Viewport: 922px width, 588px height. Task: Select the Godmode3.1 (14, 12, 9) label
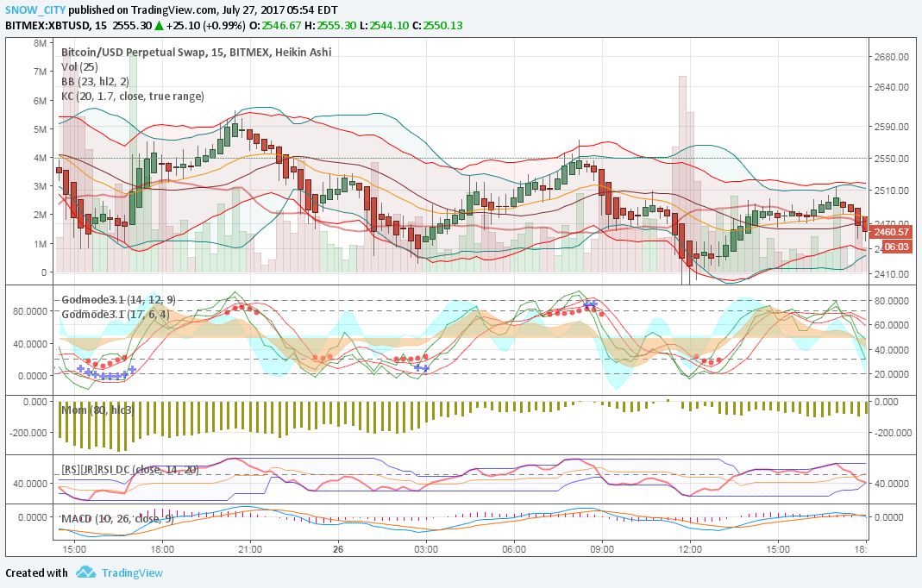[119, 300]
